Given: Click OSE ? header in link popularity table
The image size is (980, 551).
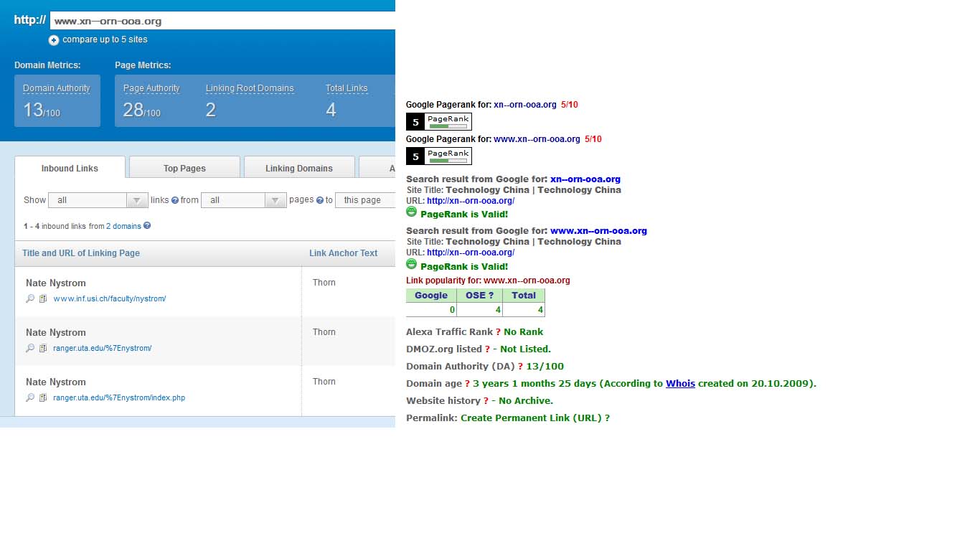Looking at the screenshot, I should pyautogui.click(x=479, y=296).
